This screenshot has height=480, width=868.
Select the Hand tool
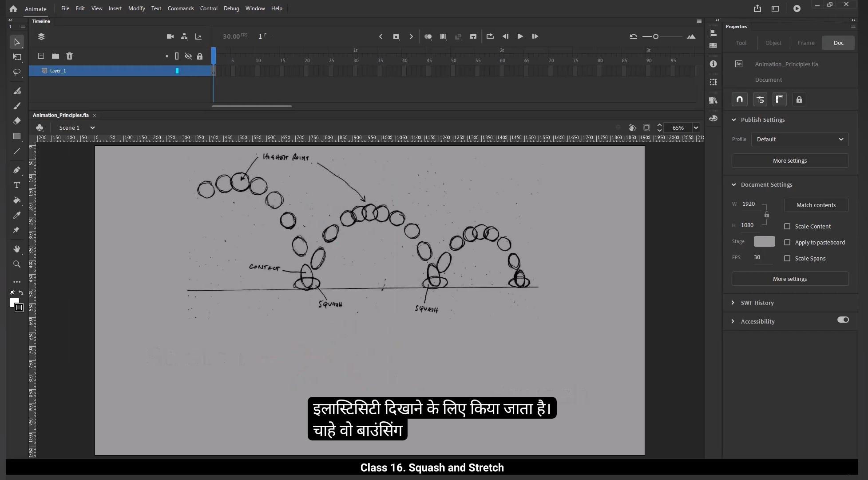pyautogui.click(x=17, y=249)
